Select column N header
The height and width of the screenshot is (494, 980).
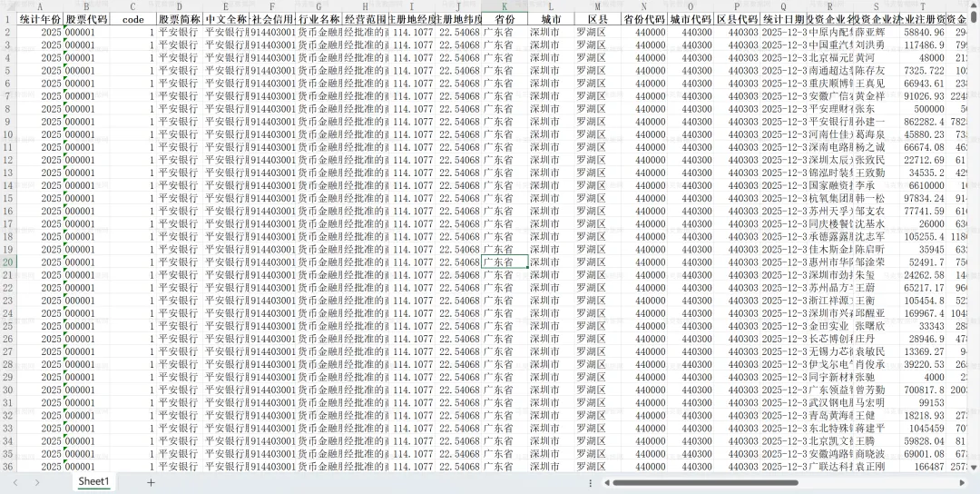[x=644, y=5]
